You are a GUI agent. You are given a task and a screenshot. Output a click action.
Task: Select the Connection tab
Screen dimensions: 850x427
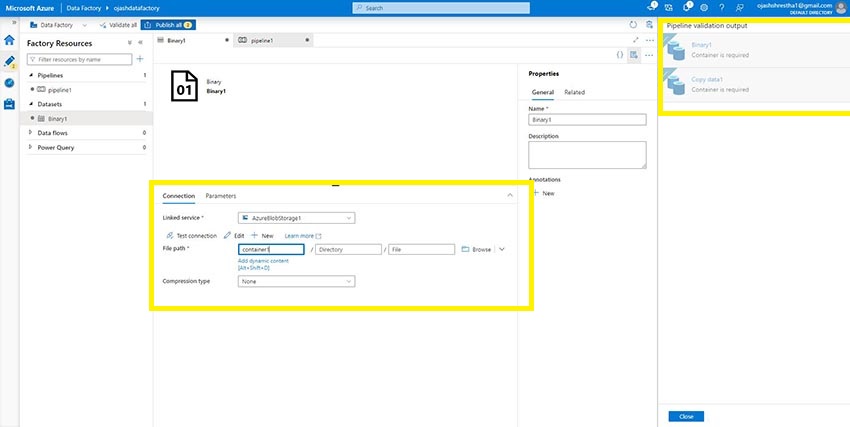[x=179, y=196]
